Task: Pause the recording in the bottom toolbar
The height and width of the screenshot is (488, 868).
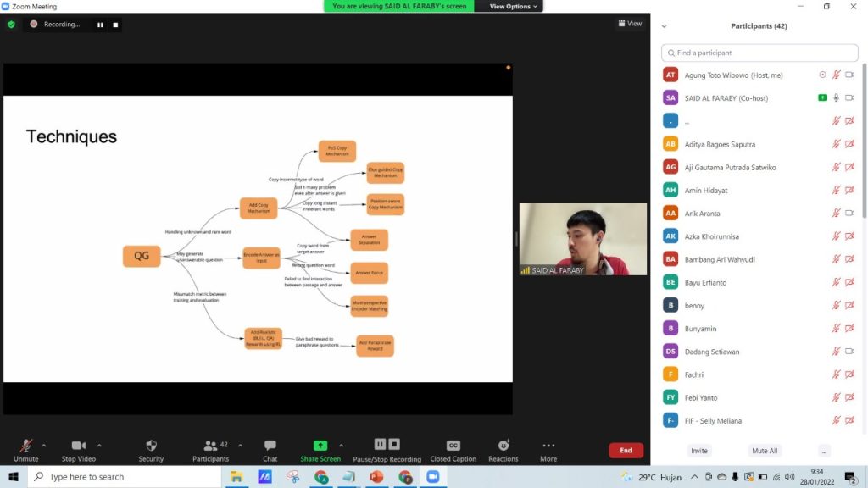Action: [381, 444]
